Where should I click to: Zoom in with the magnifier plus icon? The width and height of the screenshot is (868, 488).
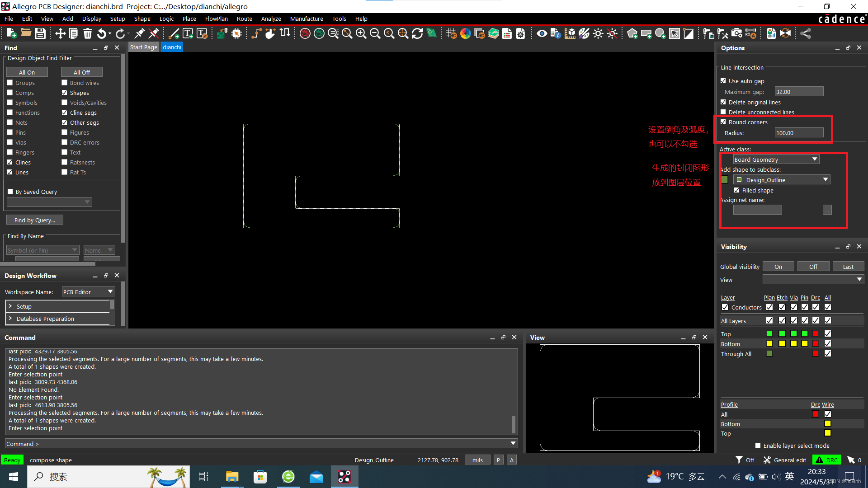click(361, 33)
